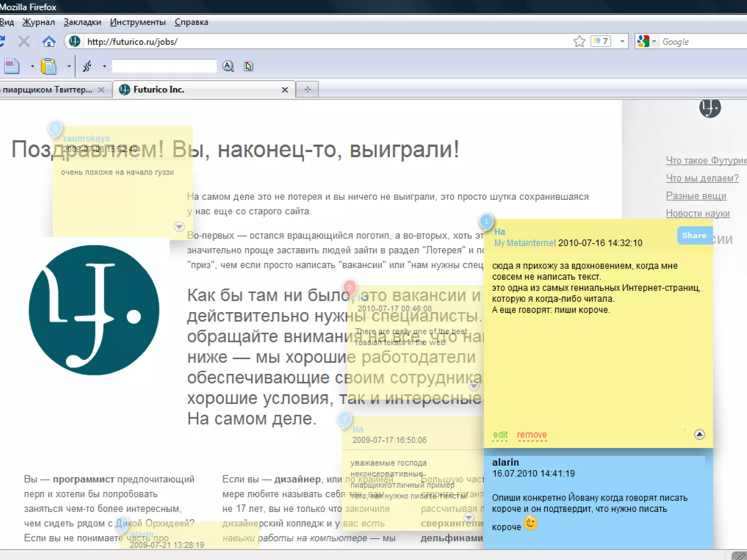
Task: Click the cursor-over-page toolbar icon
Action: pos(248,66)
